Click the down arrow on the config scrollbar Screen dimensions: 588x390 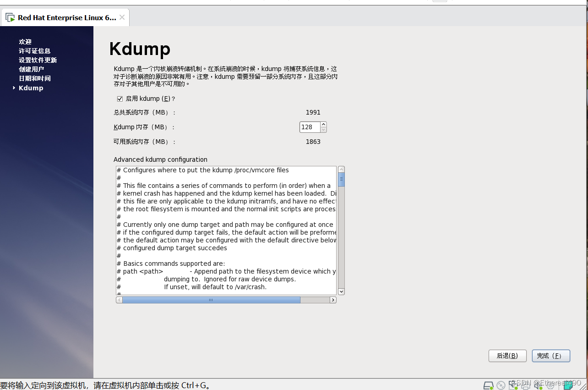point(341,291)
